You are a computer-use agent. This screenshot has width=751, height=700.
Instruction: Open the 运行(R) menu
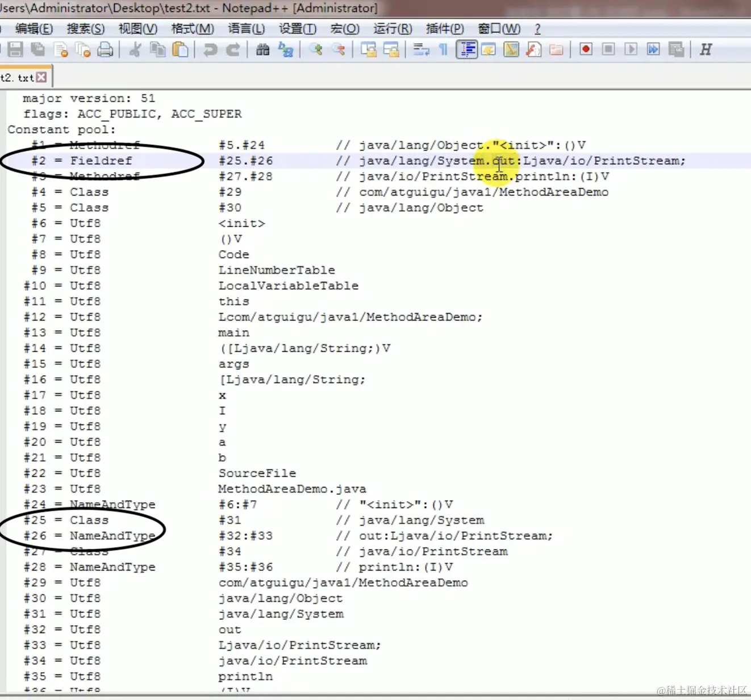[x=393, y=28]
